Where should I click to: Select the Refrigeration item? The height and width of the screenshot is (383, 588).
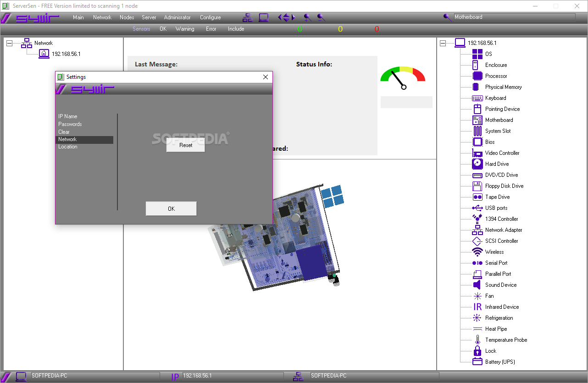499,318
